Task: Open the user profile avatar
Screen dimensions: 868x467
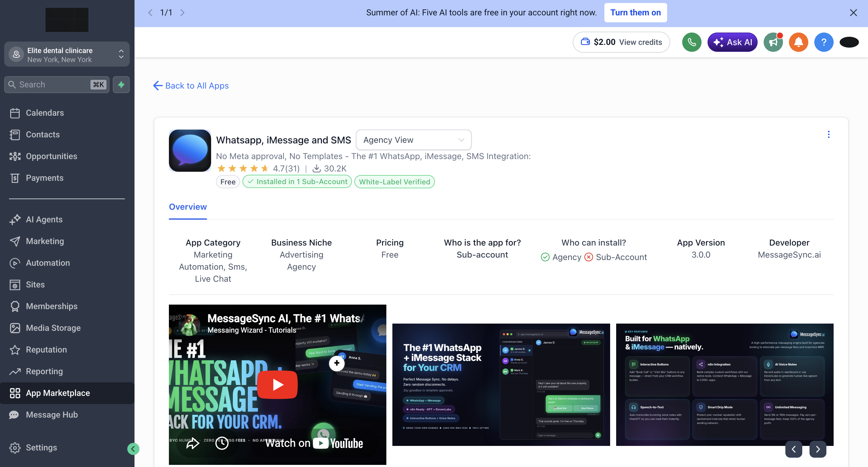Action: 849,42
